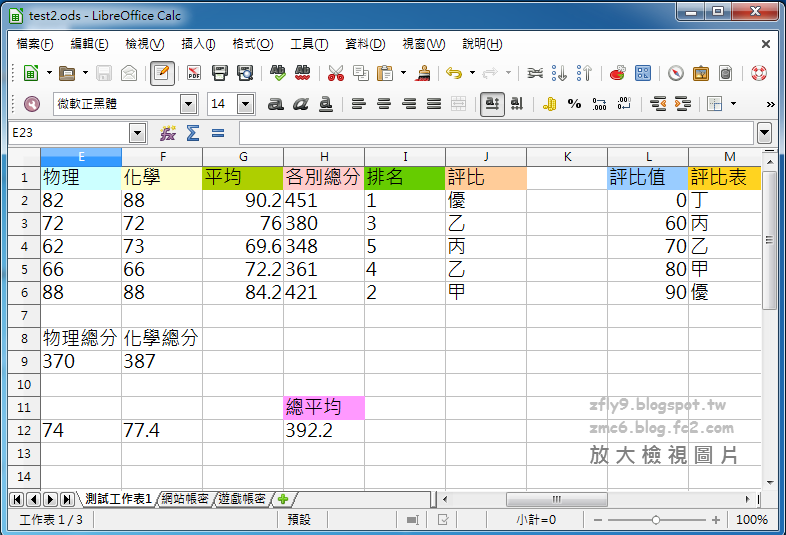Toggle underline formatting
Screen dimensions: 786x535
(326, 104)
